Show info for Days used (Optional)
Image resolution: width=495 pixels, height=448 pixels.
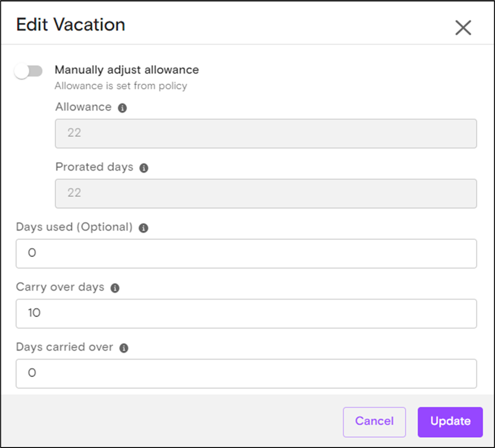[x=143, y=228]
